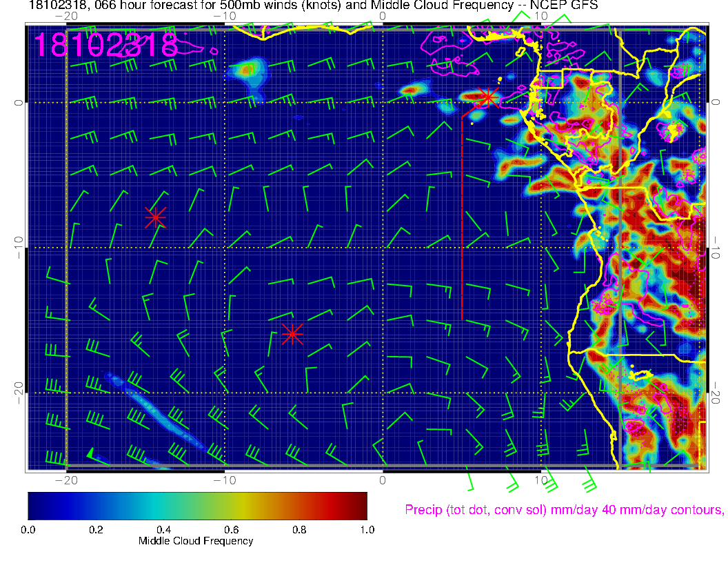Click the right axis label -20
The height and width of the screenshot is (563, 728).
[x=716, y=393]
